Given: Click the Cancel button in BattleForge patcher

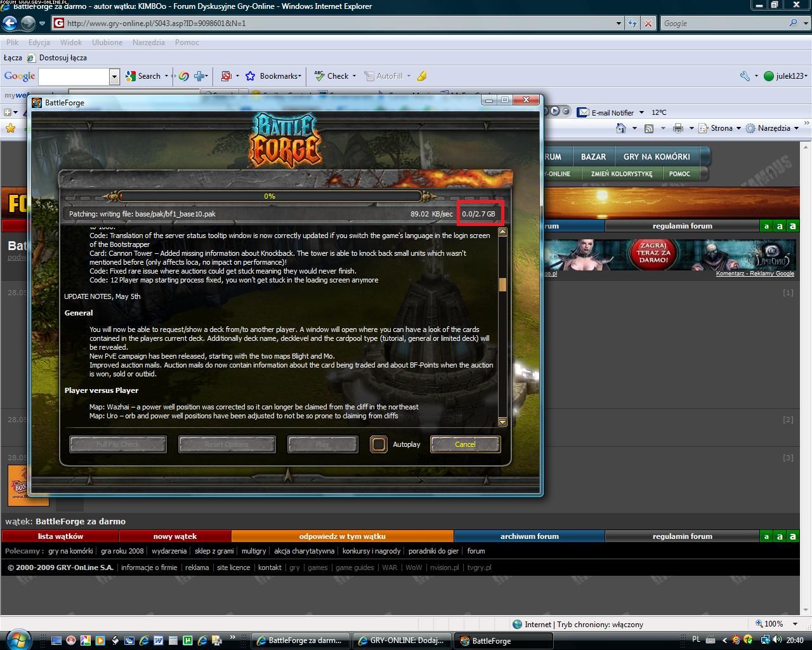Looking at the screenshot, I should pos(465,444).
